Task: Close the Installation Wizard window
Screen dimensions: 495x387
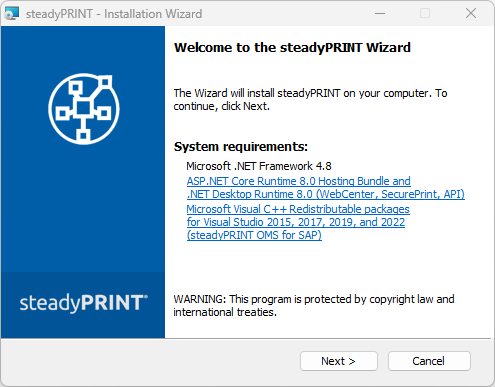Action: (x=471, y=14)
